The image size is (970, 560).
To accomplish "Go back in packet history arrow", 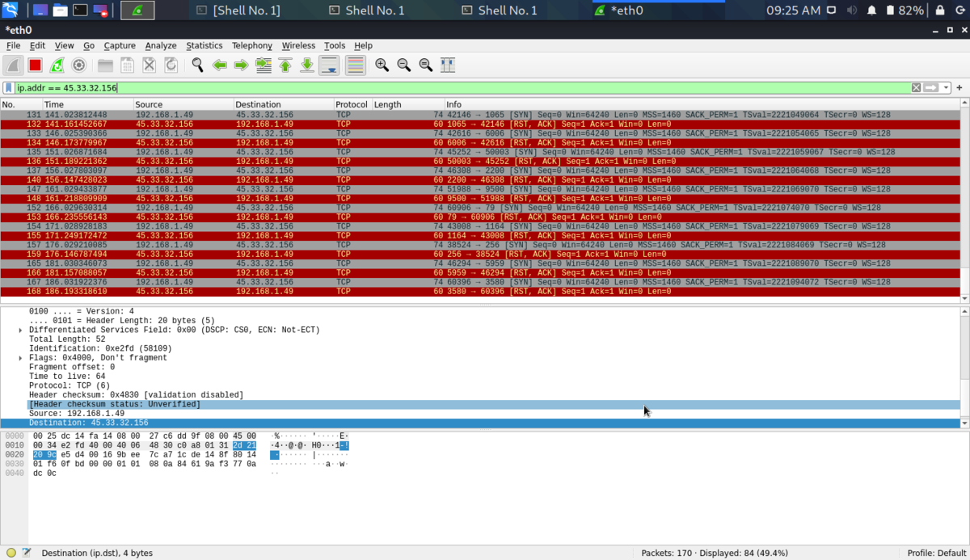I will click(219, 65).
